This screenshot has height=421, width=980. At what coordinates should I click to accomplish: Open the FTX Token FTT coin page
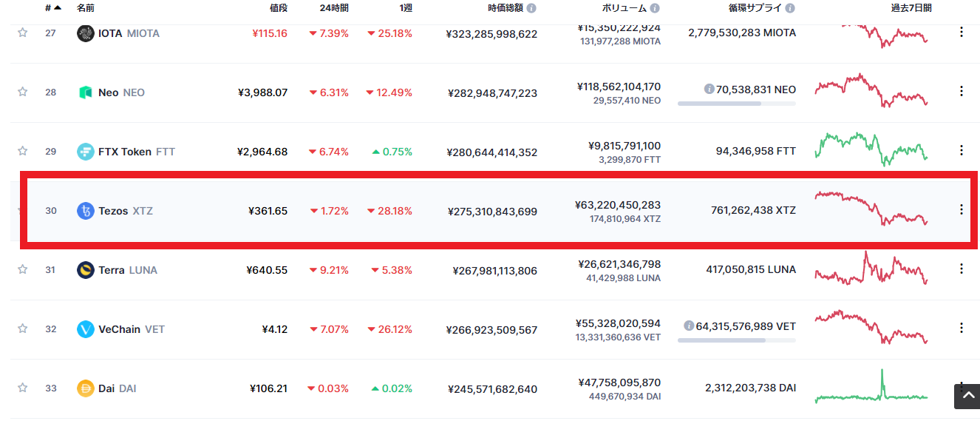click(137, 152)
